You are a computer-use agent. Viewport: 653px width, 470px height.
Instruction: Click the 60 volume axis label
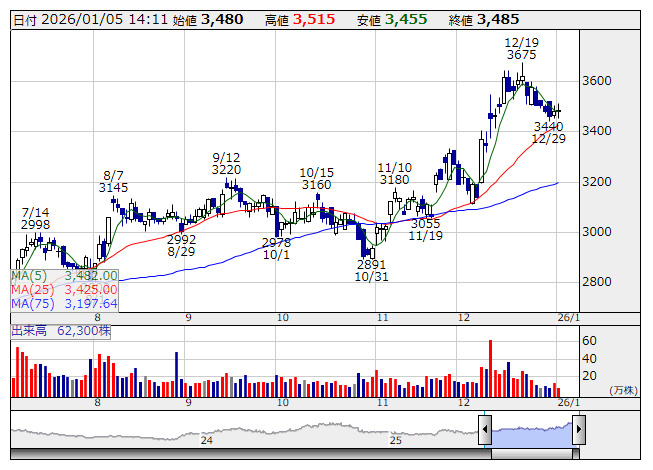point(589,341)
